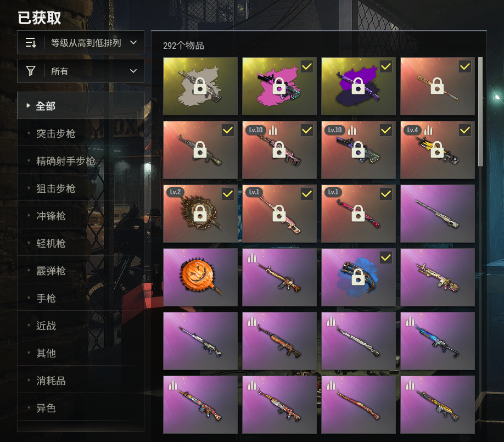The image size is (504, 442).
Task: Click the item list scrollbar handle
Action: [480, 112]
